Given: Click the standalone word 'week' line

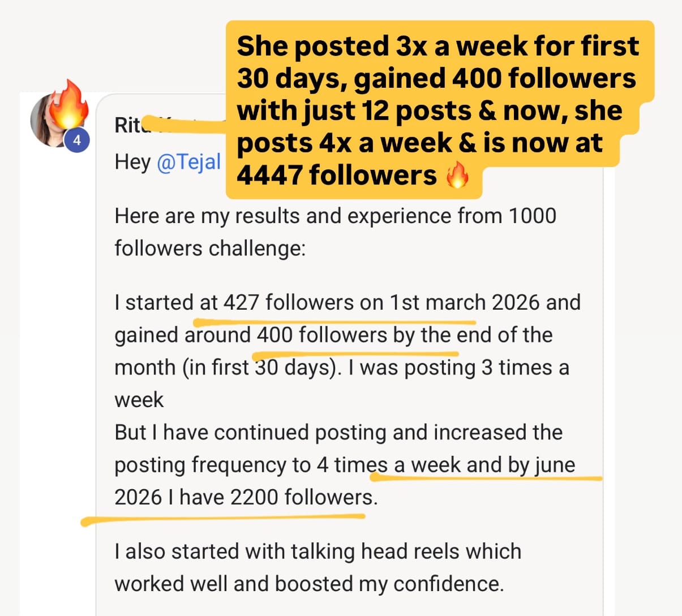Looking at the screenshot, I should tap(139, 400).
